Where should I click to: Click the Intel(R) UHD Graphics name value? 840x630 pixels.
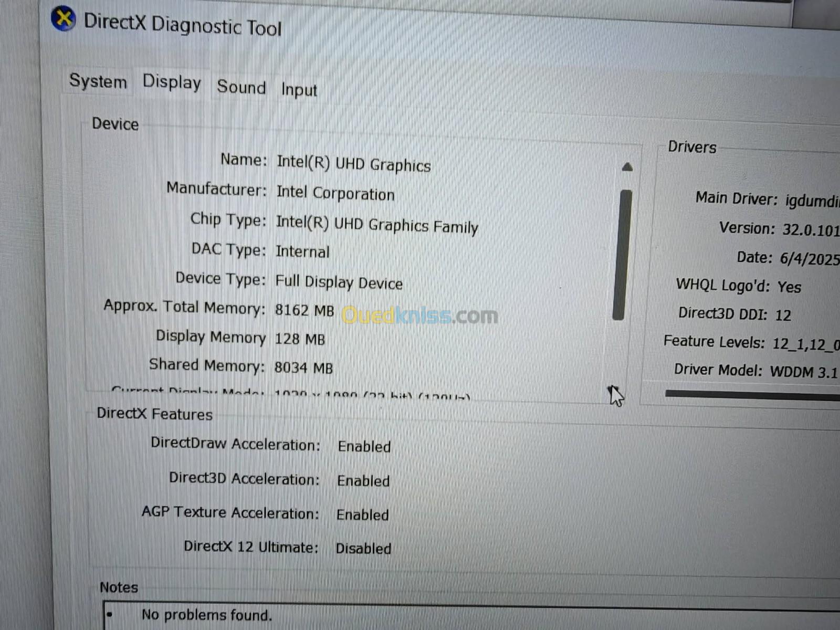click(354, 164)
